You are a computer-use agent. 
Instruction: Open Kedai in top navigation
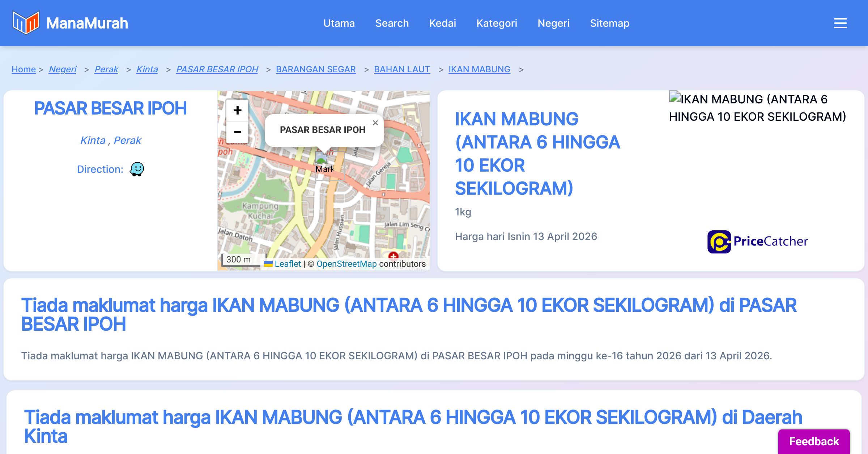[442, 23]
